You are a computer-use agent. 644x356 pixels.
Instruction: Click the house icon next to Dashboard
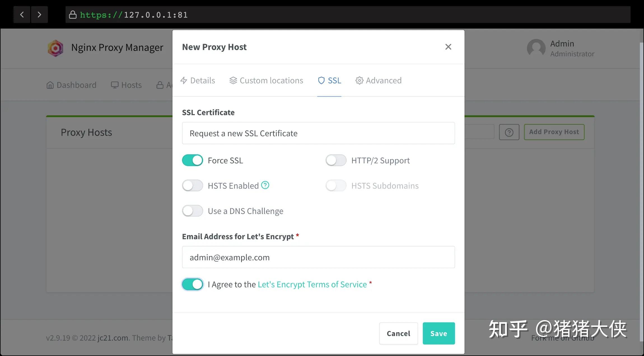pos(50,85)
